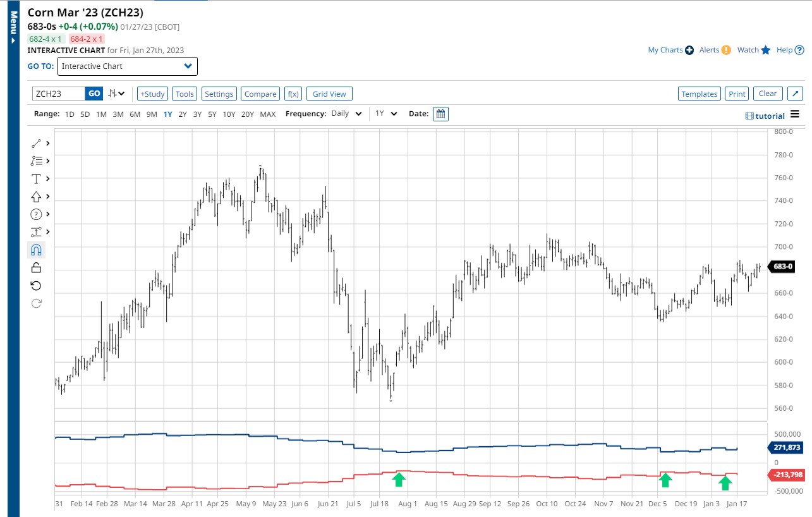Print the chart

pyautogui.click(x=737, y=94)
